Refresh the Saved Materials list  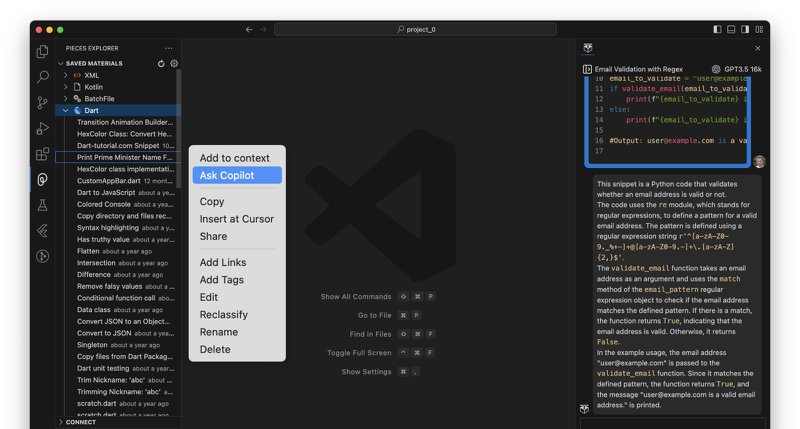[x=161, y=64]
